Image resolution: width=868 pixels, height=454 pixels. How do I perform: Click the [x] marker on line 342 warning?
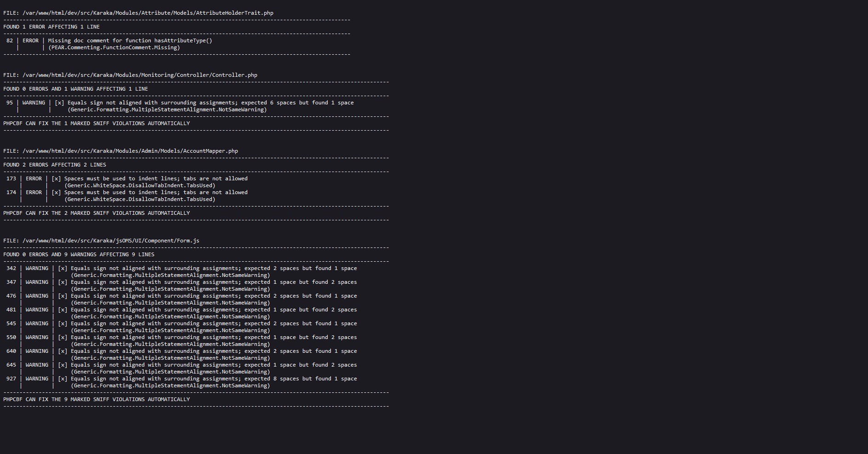(x=62, y=268)
